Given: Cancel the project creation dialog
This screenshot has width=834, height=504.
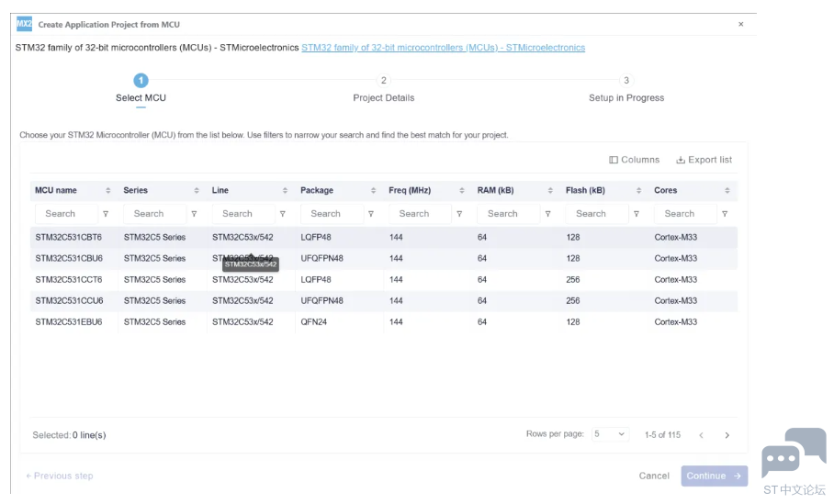Looking at the screenshot, I should 654,476.
